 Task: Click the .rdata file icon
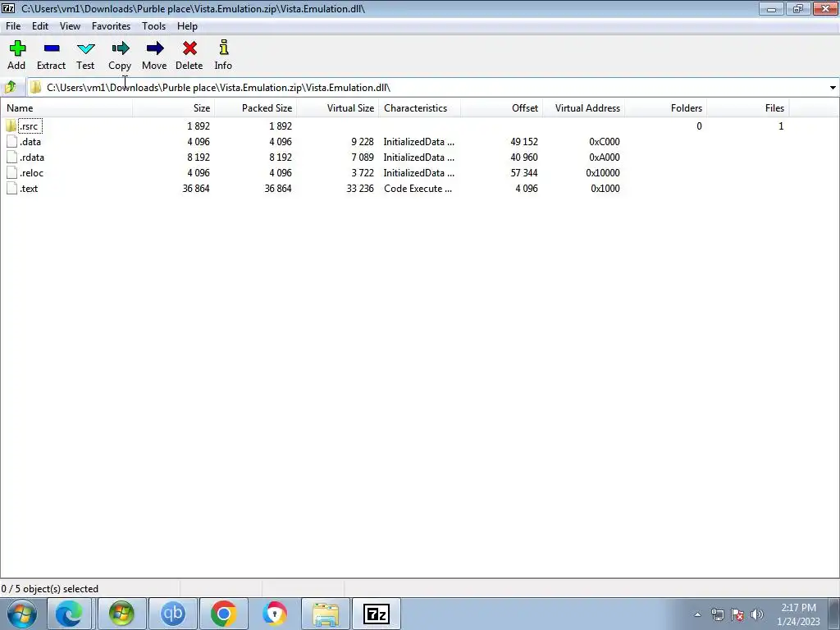(11, 157)
